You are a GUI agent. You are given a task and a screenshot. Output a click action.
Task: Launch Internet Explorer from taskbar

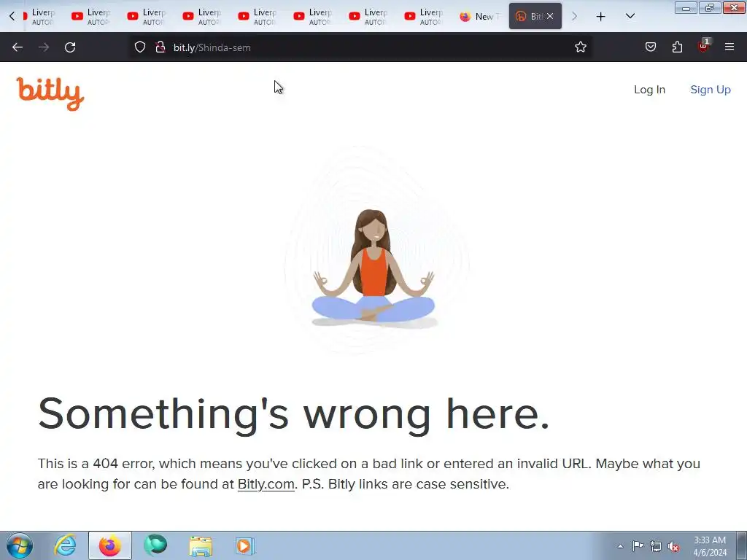(x=65, y=545)
